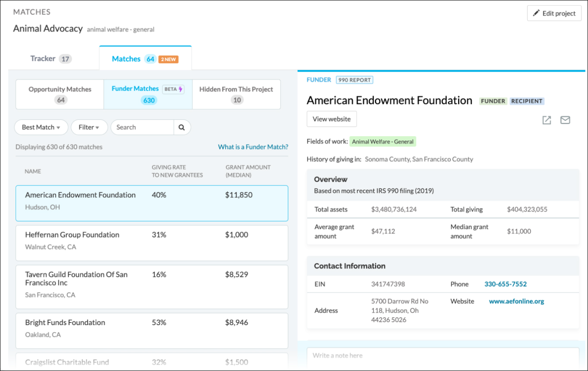The width and height of the screenshot is (588, 371).
Task: Click the $11,850 median grant value
Action: click(x=239, y=195)
